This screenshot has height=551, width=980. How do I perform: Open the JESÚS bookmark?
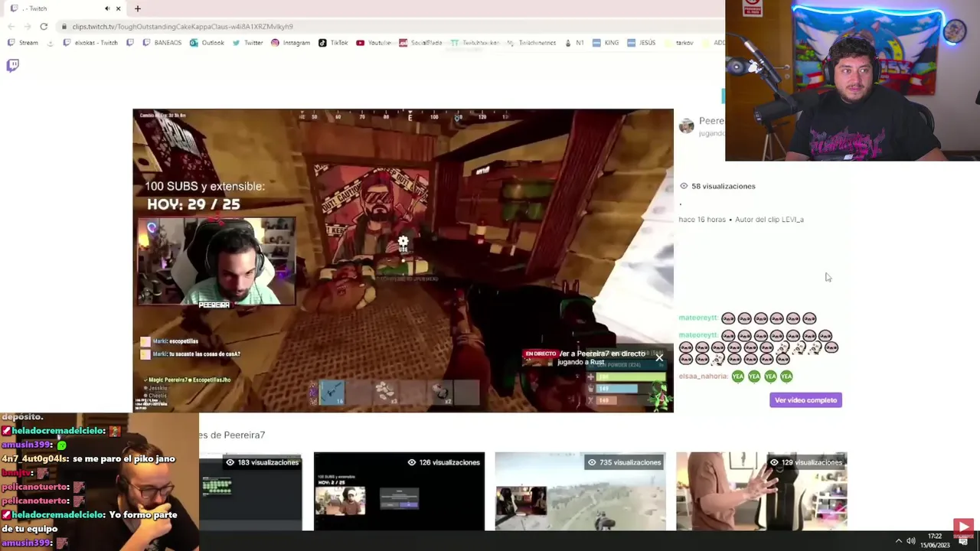(x=642, y=43)
